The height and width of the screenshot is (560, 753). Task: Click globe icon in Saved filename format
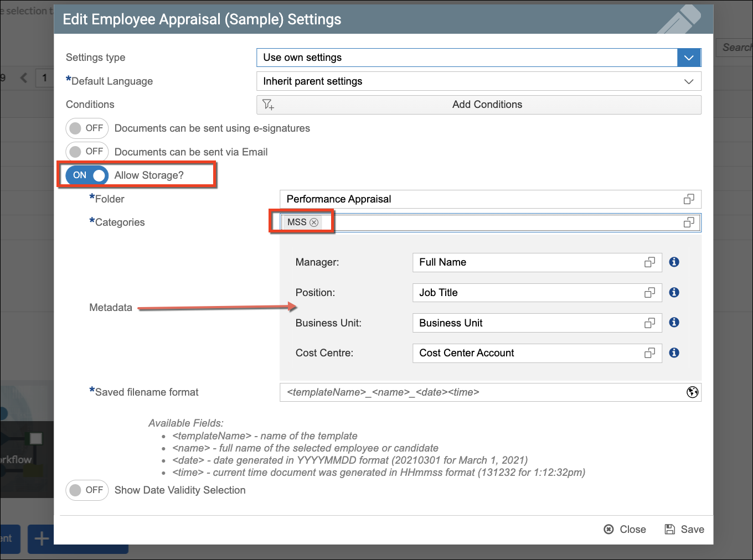click(692, 392)
